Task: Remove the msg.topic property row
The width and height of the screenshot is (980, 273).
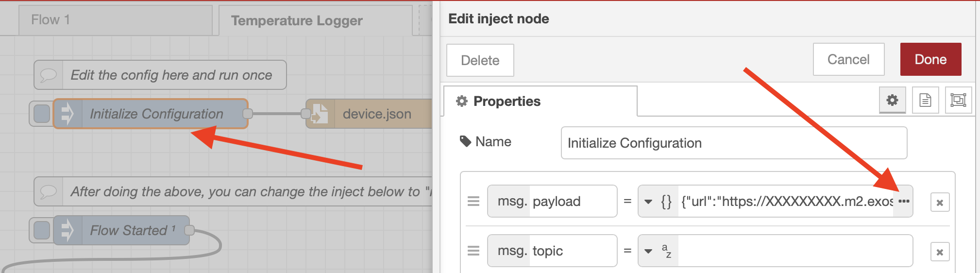Action: [x=940, y=252]
